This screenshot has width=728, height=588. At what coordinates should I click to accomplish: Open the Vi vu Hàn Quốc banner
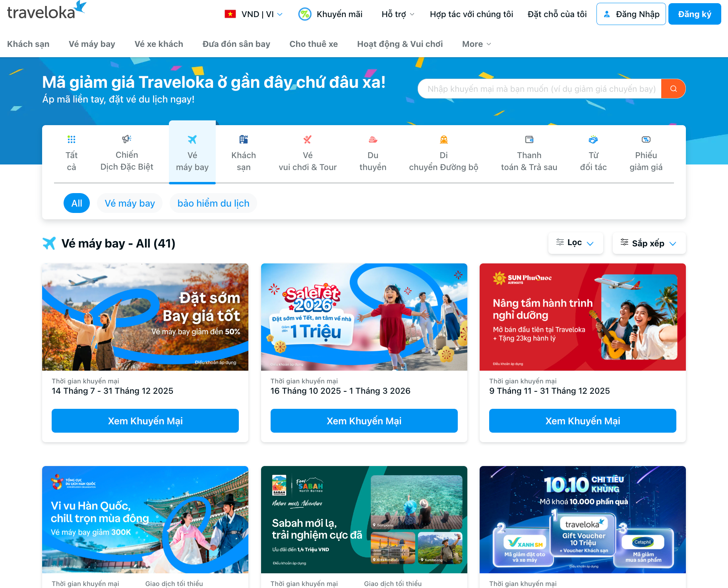(145, 520)
